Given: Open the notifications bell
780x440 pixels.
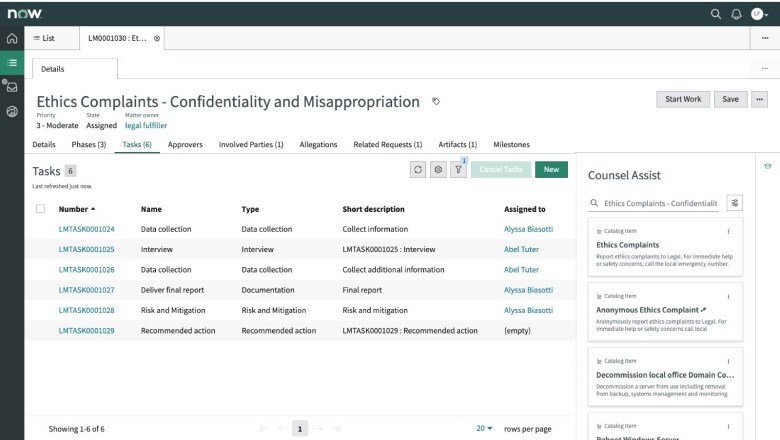Looking at the screenshot, I should (736, 14).
